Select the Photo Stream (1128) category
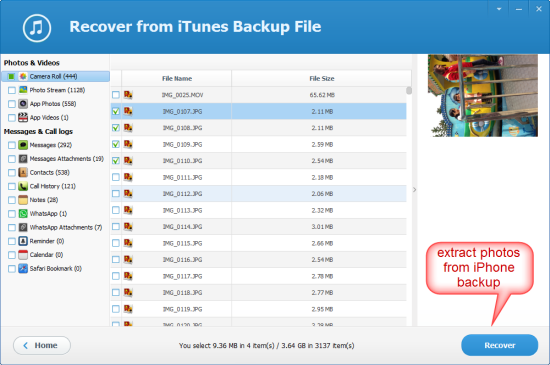 (x=57, y=90)
